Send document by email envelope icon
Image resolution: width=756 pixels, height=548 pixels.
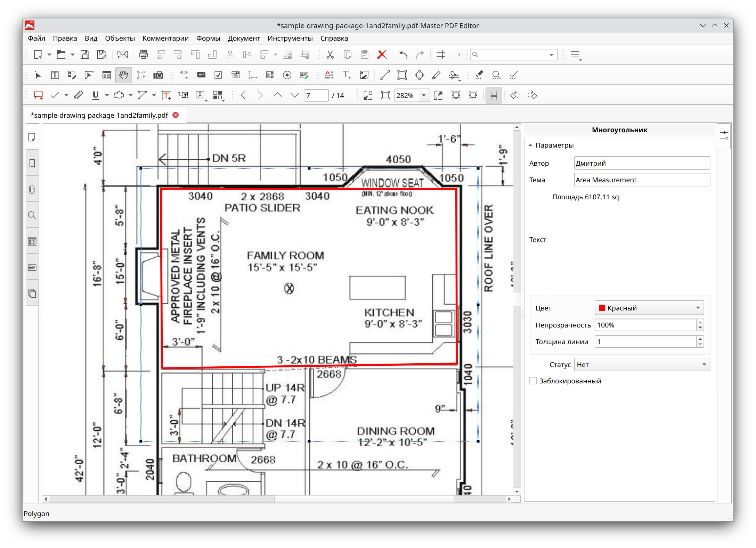(122, 55)
